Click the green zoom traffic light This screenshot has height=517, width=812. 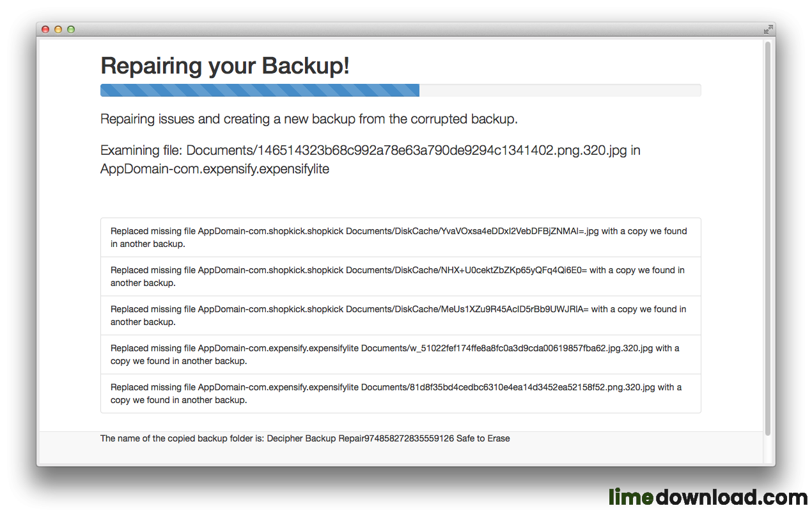pyautogui.click(x=70, y=29)
